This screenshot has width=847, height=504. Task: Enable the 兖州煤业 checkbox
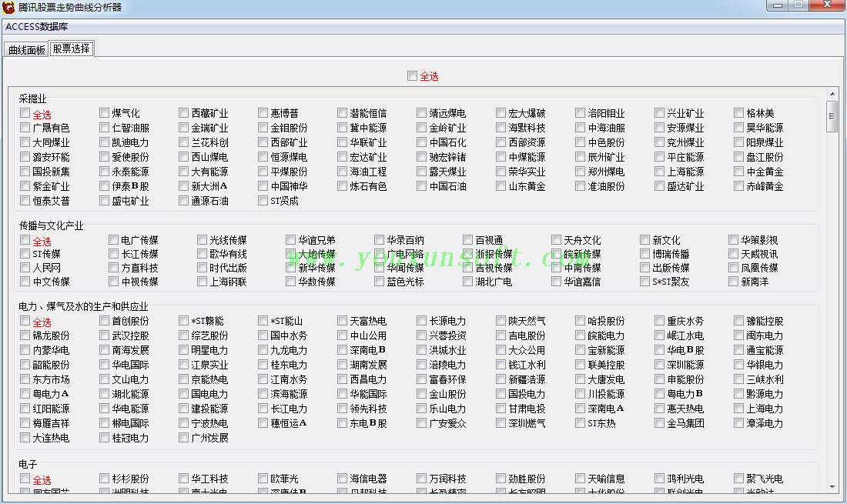[660, 142]
